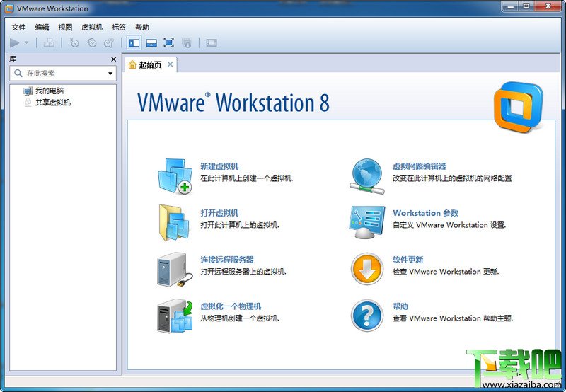This screenshot has width=566, height=392.
Task: Click the 打开虚拟机 folder icon
Action: coord(174,223)
